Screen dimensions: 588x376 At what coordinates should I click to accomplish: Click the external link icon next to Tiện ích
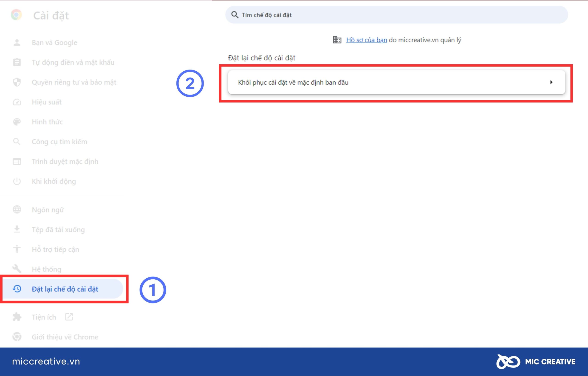click(69, 317)
